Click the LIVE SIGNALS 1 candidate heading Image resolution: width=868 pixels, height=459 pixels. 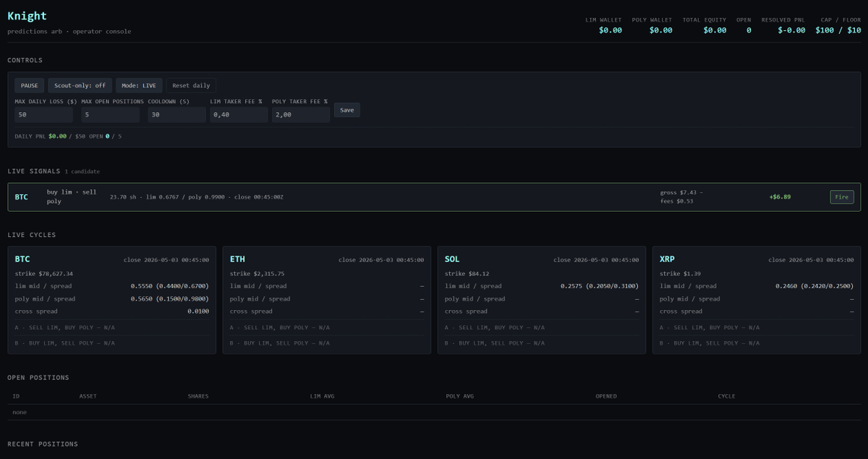click(54, 171)
